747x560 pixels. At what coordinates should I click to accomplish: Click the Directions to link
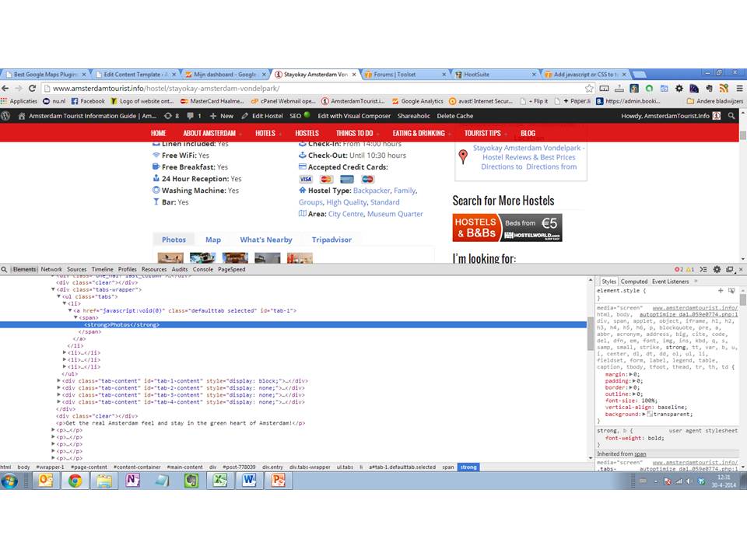click(x=502, y=166)
